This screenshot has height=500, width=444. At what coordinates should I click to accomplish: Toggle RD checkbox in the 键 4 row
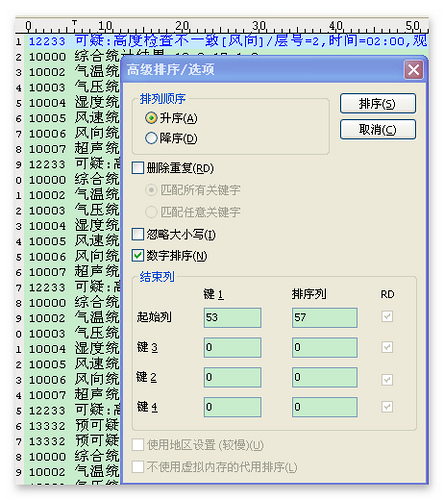coord(387,407)
